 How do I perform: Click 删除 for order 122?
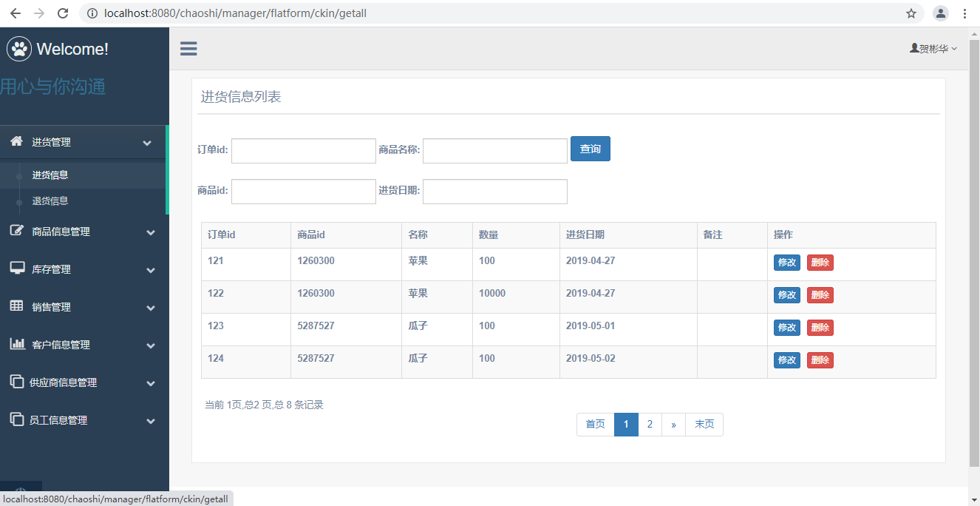click(820, 295)
